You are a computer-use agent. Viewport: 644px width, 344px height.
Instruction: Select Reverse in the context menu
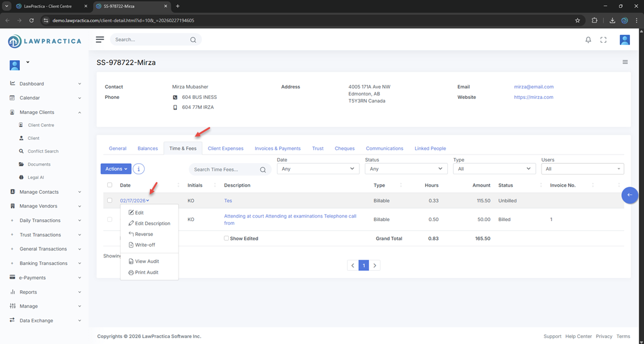point(143,234)
